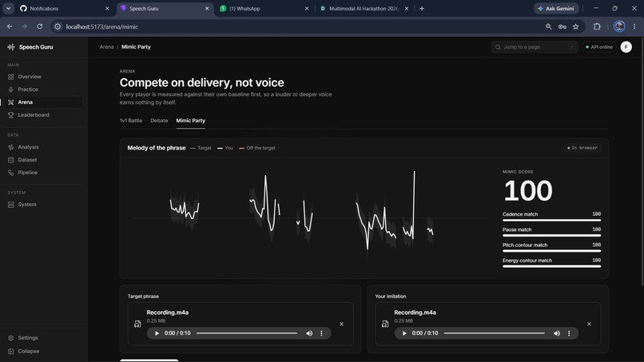Click the Energy contour match label
The height and width of the screenshot is (362, 644).
527,261
